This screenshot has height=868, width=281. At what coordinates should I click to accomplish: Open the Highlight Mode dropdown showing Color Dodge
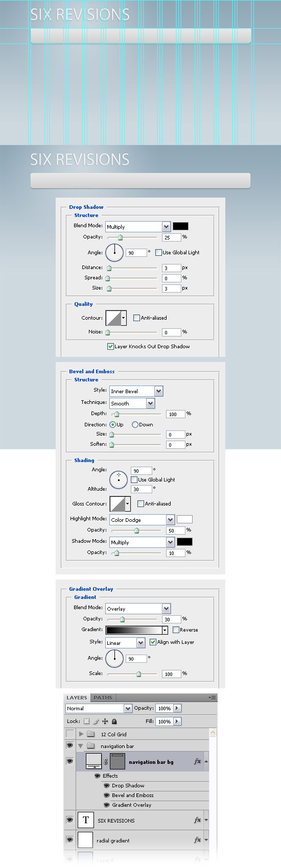(x=142, y=520)
